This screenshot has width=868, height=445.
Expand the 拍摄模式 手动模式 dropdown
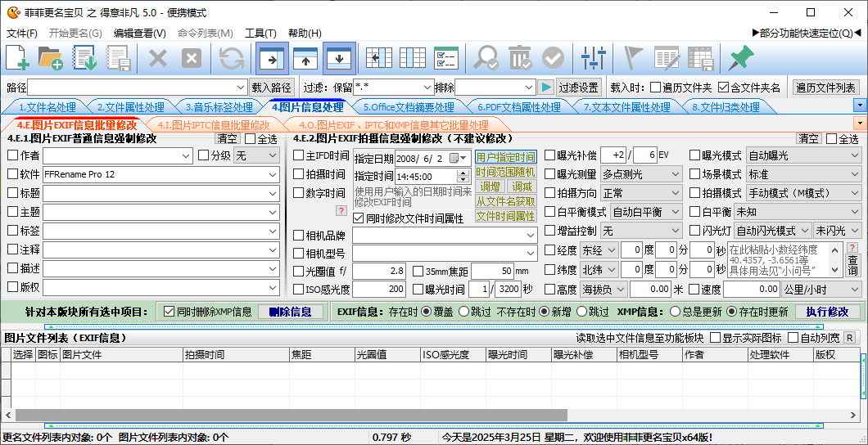tap(804, 194)
